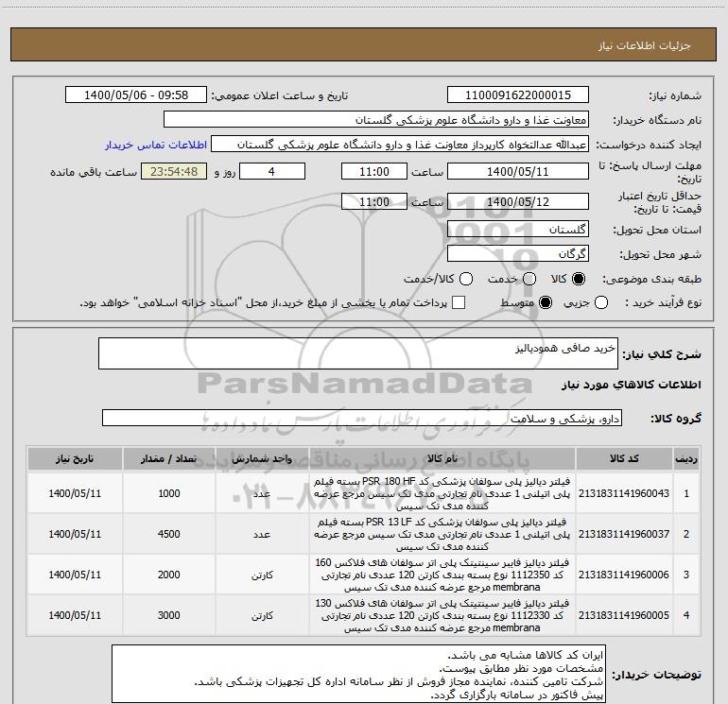Click the response deadline date 1400/05/11 field
This screenshot has height=704, width=728.
tap(518, 171)
